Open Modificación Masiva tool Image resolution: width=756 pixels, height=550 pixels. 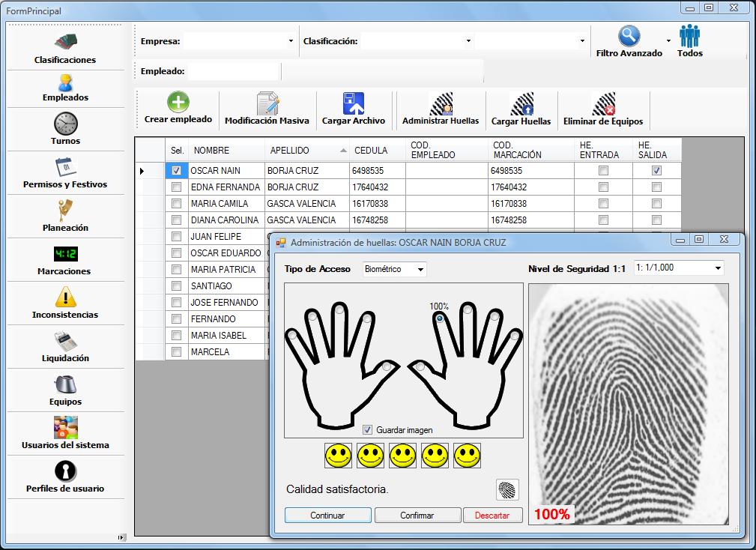point(267,104)
